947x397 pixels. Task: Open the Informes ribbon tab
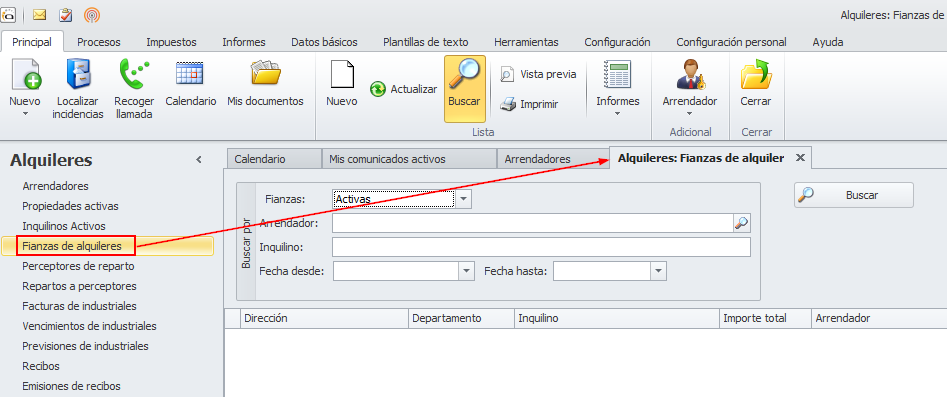tap(244, 42)
